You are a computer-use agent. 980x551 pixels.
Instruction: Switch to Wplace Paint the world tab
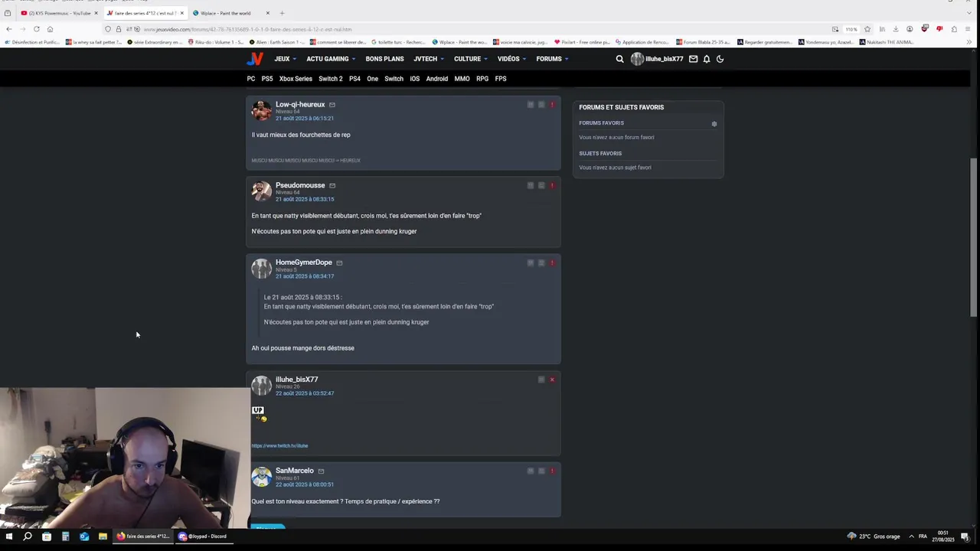pos(231,13)
